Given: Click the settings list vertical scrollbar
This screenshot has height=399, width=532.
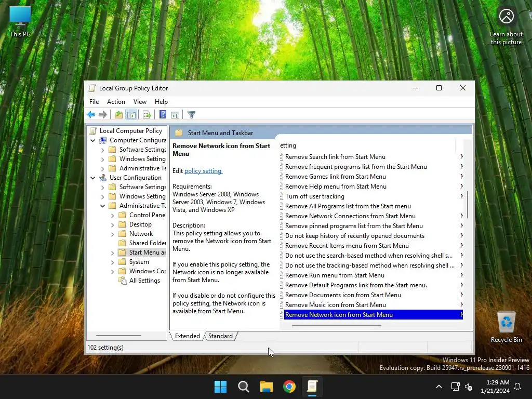Looking at the screenshot, I should [468, 205].
